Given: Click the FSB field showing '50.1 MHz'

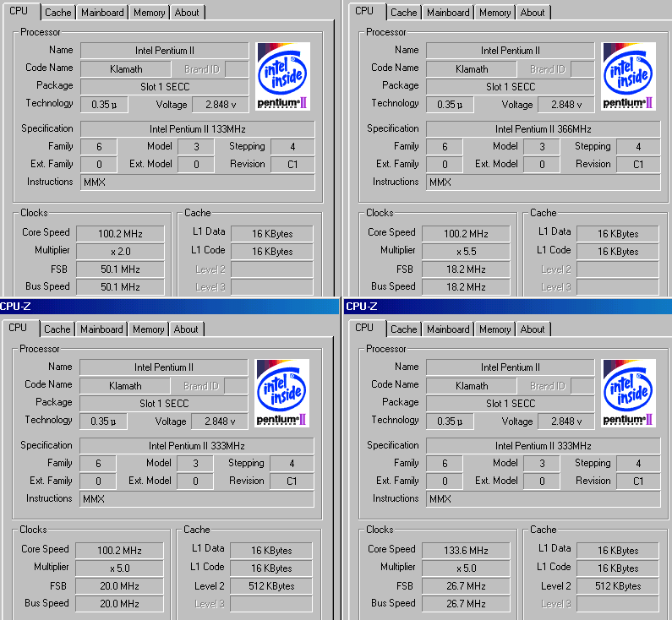Looking at the screenshot, I should click(x=120, y=269).
